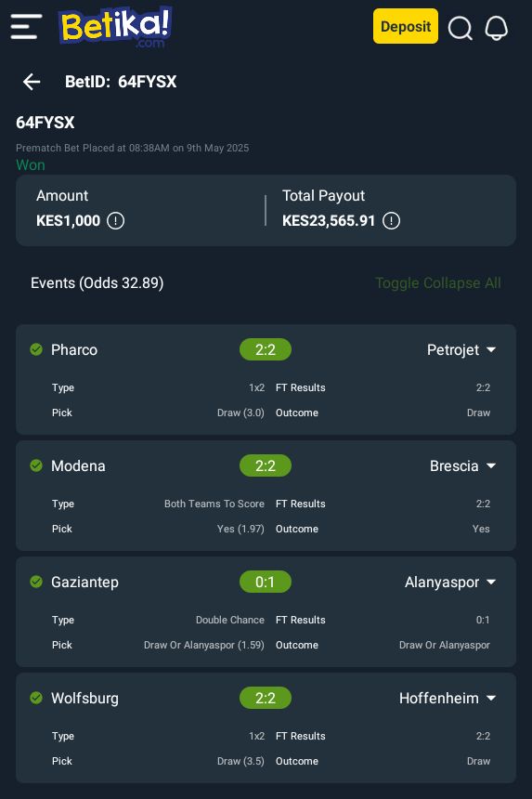The width and height of the screenshot is (532, 799).
Task: Toggle Collapse All events
Action: pyautogui.click(x=438, y=282)
